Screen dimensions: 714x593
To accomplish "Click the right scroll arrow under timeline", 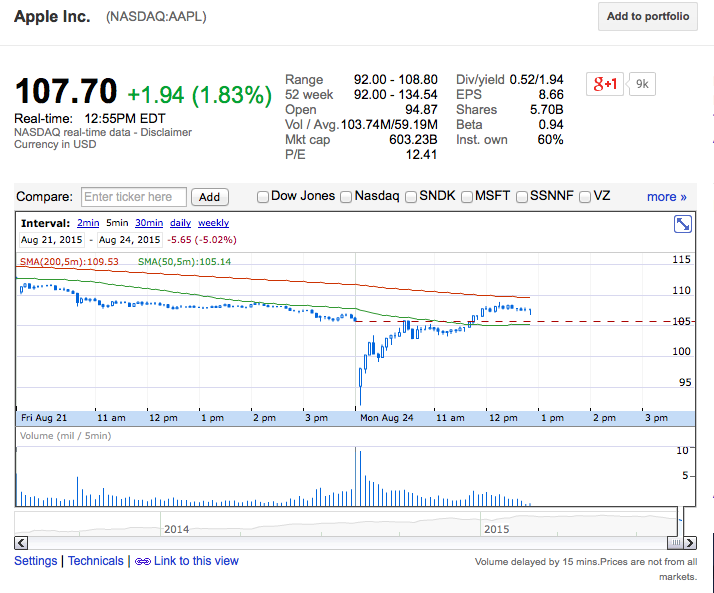I will pyautogui.click(x=690, y=543).
